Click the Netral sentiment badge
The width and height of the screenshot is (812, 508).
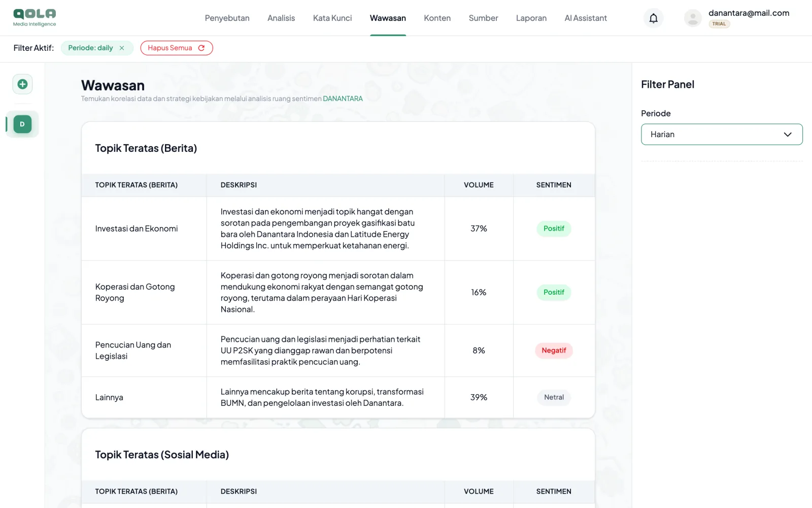[554, 397]
